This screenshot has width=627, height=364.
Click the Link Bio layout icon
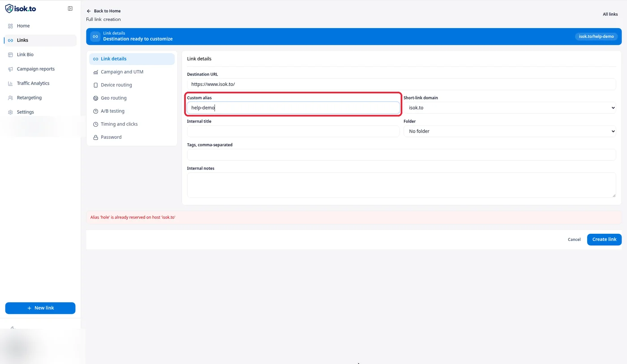[11, 55]
